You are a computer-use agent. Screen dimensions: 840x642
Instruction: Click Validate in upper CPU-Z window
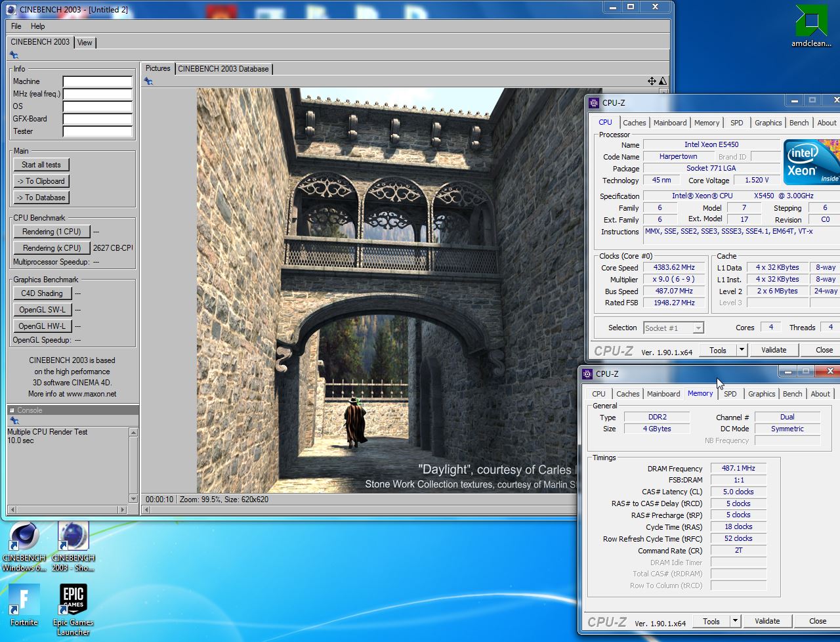(774, 350)
